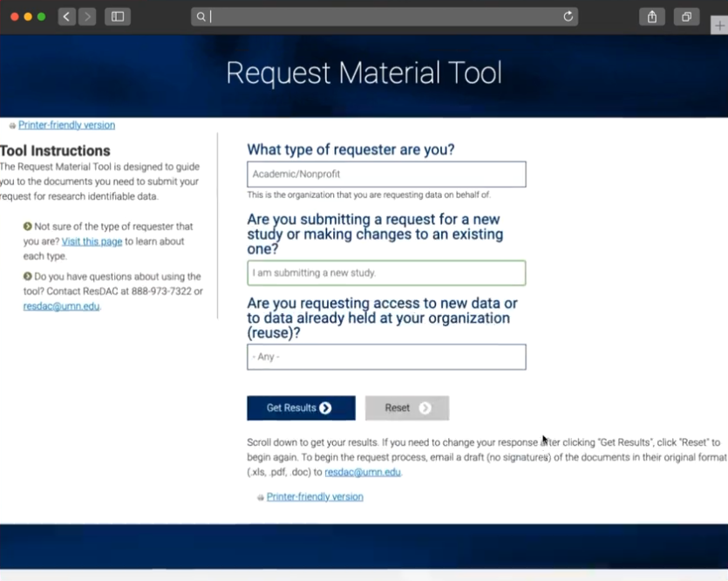The image size is (728, 581).
Task: Open the bottom Printer-friendly version link
Action: point(315,496)
